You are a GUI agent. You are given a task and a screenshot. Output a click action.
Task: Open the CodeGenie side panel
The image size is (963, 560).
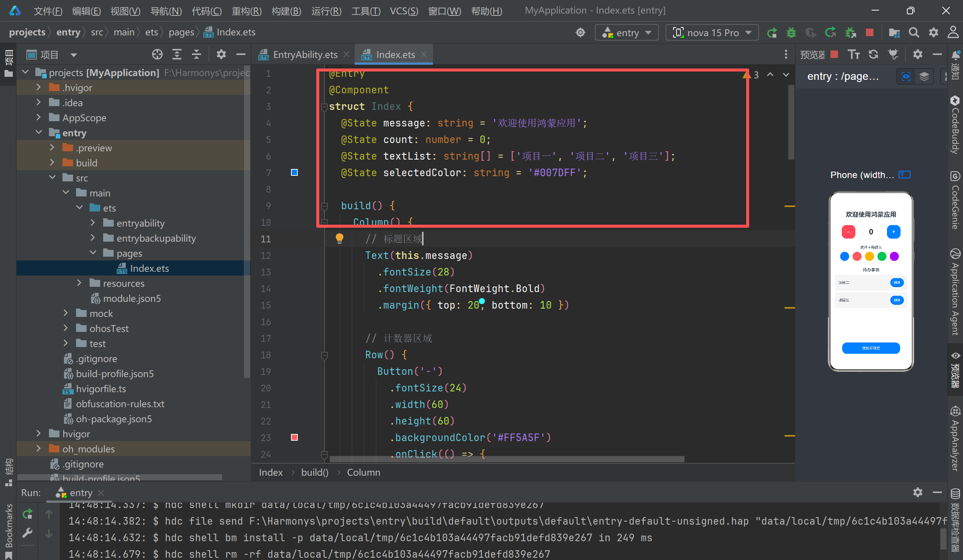tap(955, 200)
